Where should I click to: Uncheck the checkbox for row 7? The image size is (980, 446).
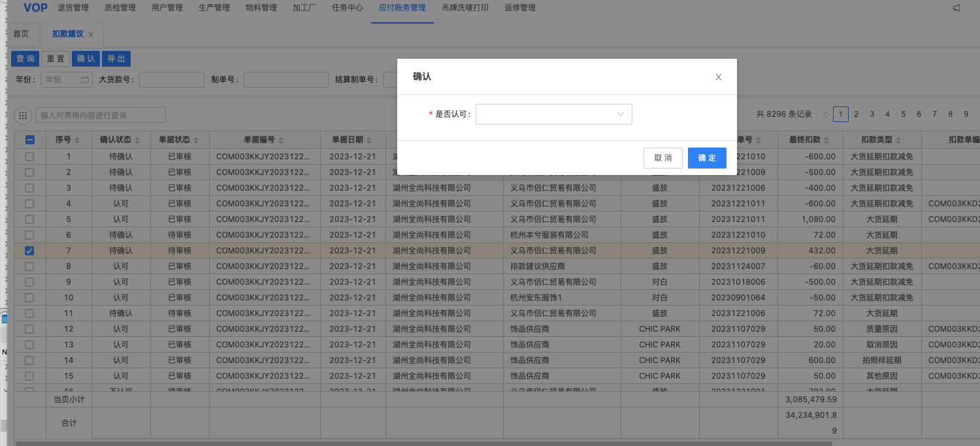click(x=29, y=251)
